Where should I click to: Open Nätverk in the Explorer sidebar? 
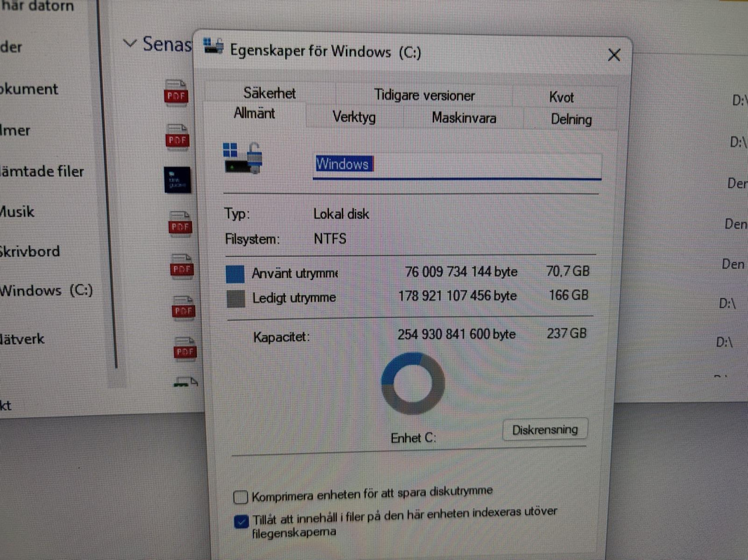click(22, 339)
